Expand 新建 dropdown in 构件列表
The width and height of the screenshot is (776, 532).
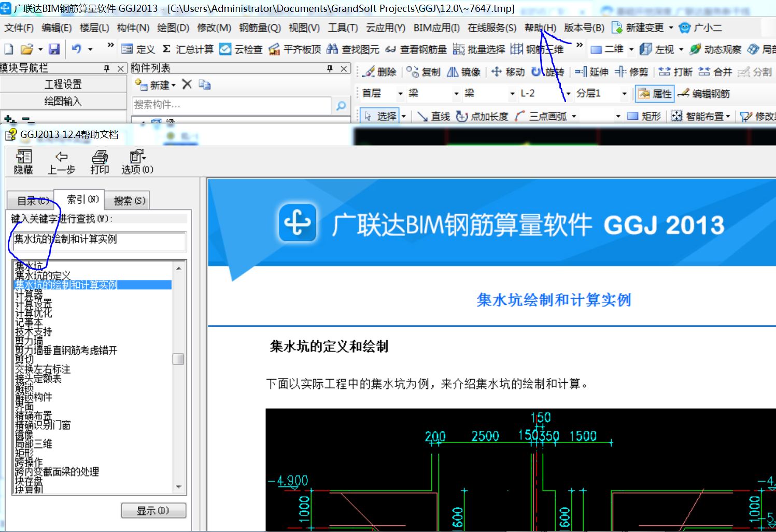173,85
